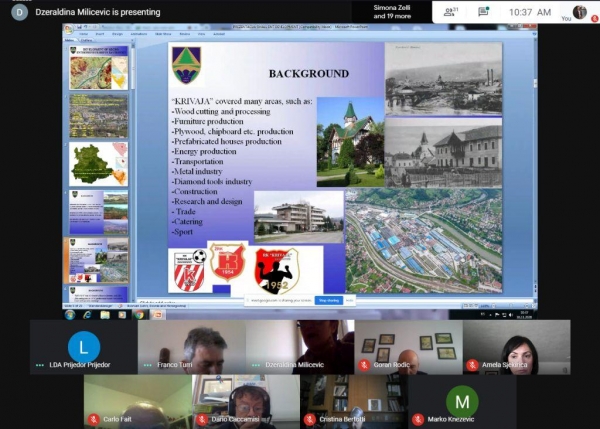Click the red 1954 club crest on slide

pyautogui.click(x=227, y=262)
